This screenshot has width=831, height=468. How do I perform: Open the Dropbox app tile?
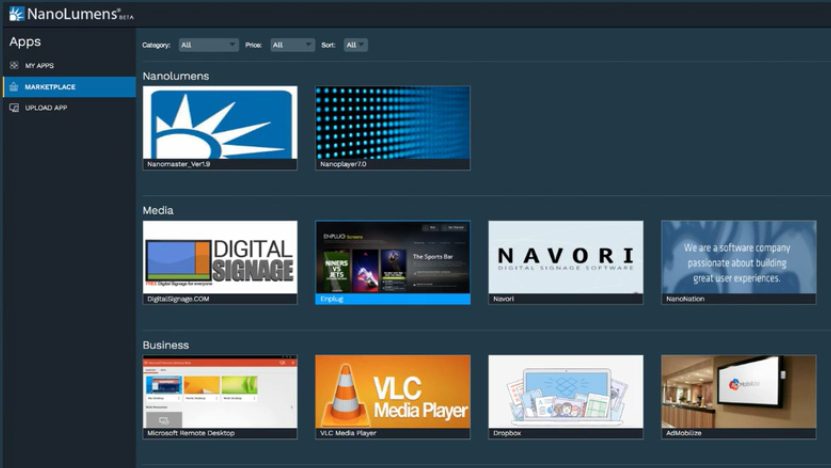565,391
